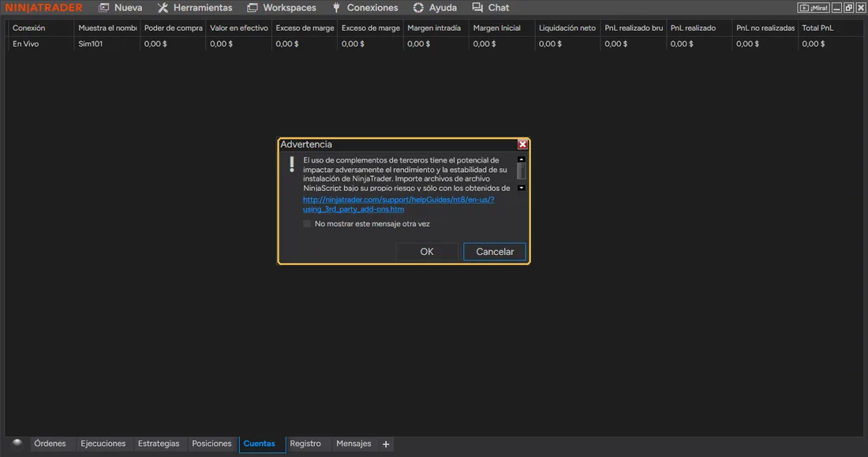The image size is (868, 457).
Task: Click the scroll down arrow in warning text
Action: (521, 188)
